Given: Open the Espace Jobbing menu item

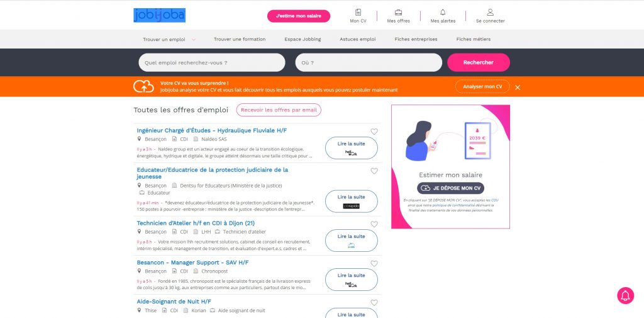Looking at the screenshot, I should pyautogui.click(x=303, y=39).
